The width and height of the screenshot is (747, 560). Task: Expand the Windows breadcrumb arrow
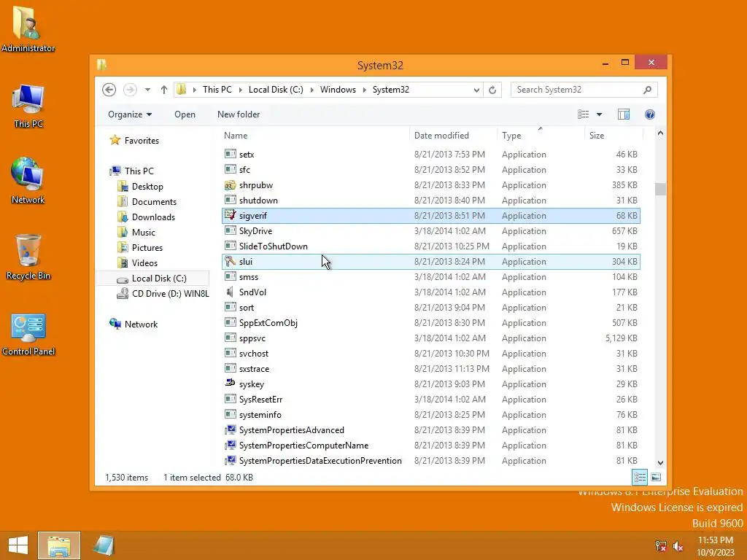point(365,90)
